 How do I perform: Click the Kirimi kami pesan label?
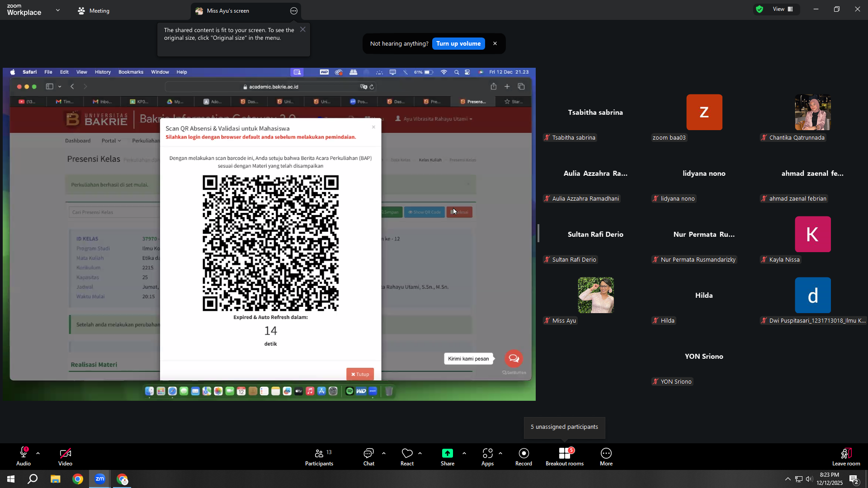pos(468,359)
